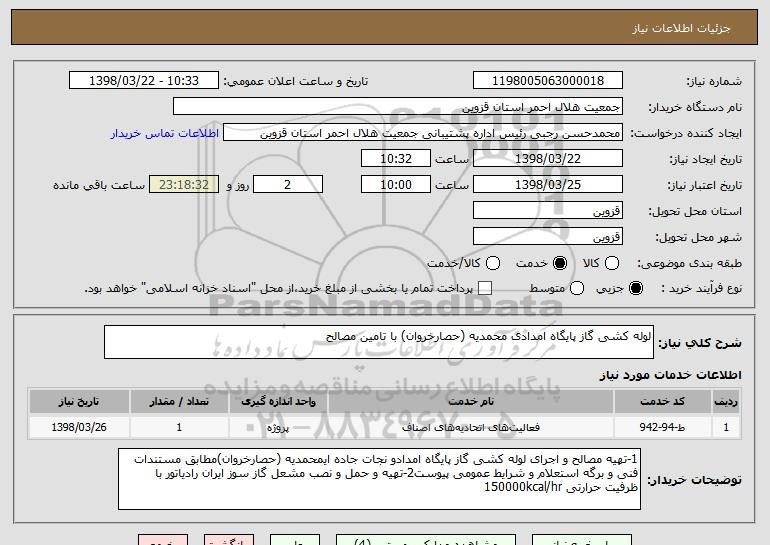The image size is (770, 545).
Task: Click the unit cell پروژه
Action: click(x=278, y=427)
